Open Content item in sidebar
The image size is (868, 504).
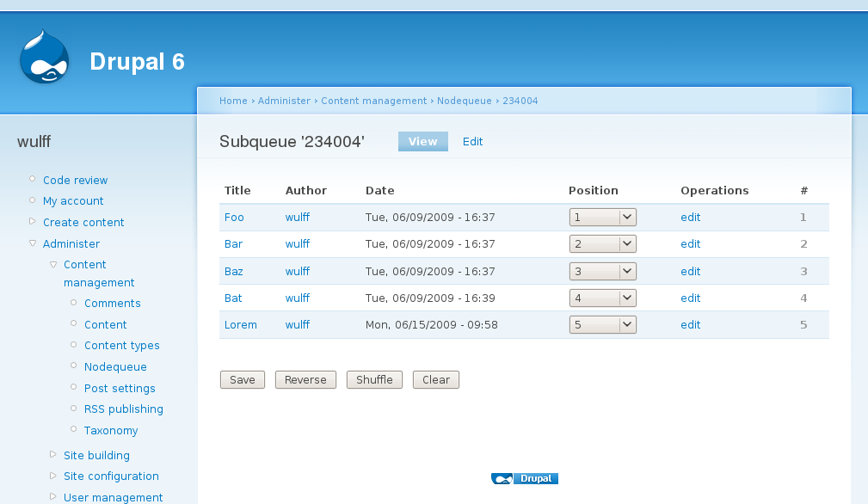pos(105,325)
